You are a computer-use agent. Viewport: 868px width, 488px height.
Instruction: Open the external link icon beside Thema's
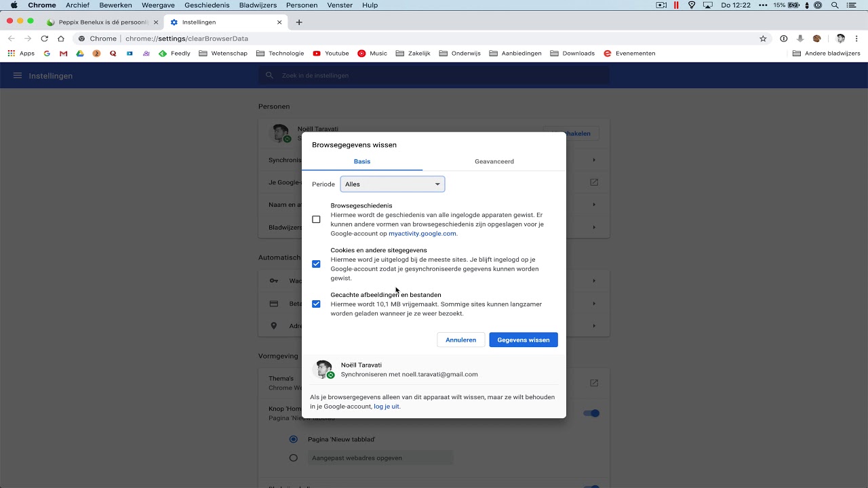(594, 383)
